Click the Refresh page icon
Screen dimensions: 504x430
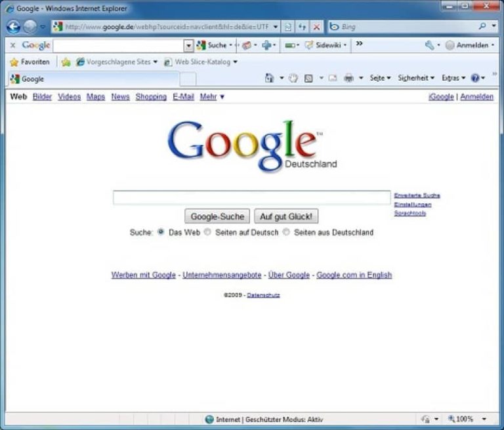(x=302, y=27)
